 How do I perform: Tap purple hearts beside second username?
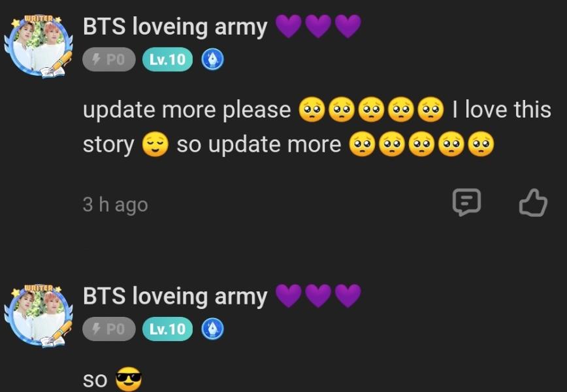click(318, 296)
